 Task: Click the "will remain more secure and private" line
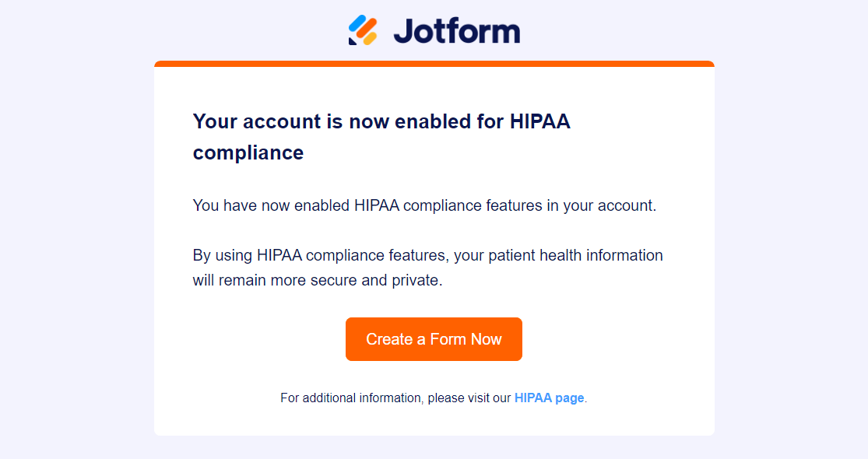[x=317, y=280]
